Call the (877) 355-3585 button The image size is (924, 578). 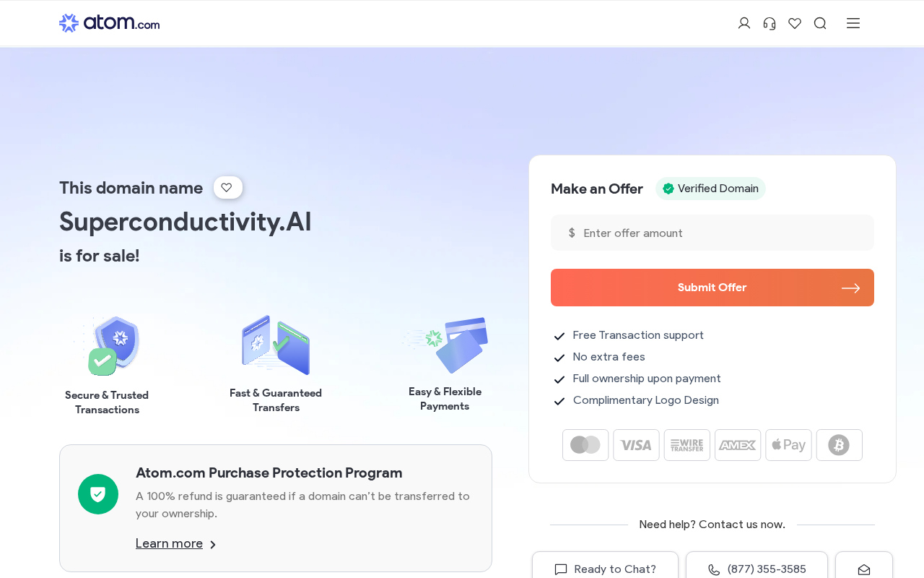click(757, 569)
